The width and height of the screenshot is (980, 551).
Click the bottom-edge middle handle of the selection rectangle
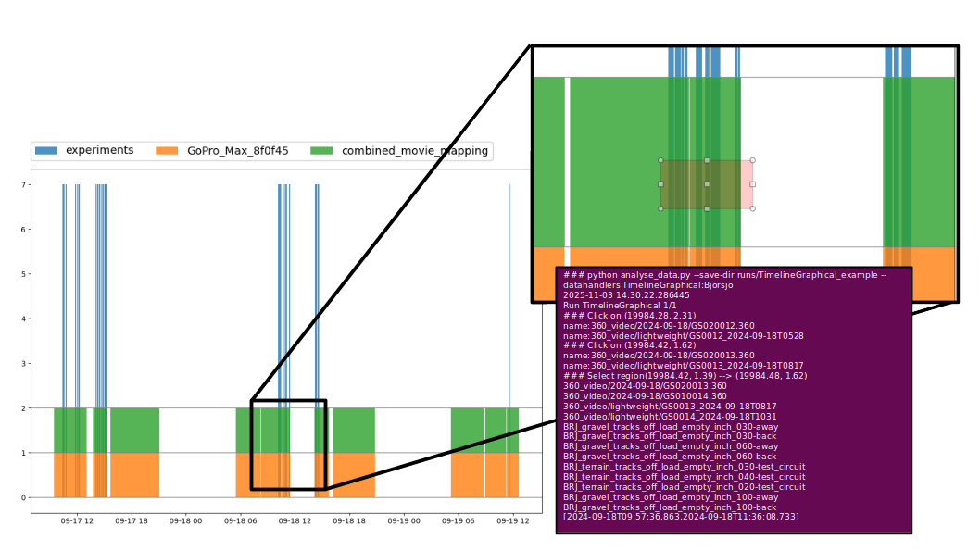[707, 208]
